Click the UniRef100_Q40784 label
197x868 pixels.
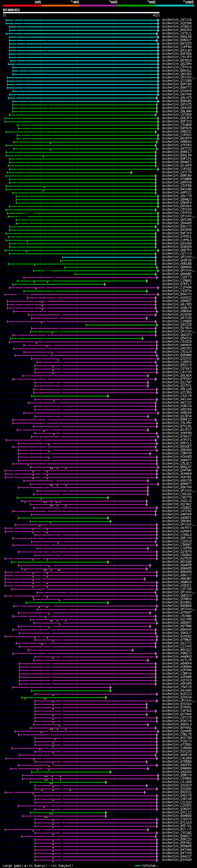[177, 94]
